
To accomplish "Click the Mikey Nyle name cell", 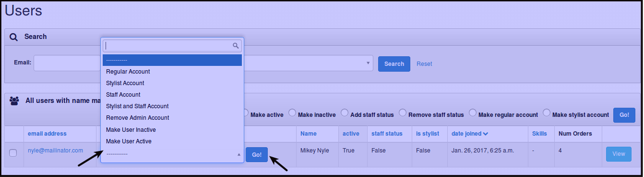I will pos(315,151).
